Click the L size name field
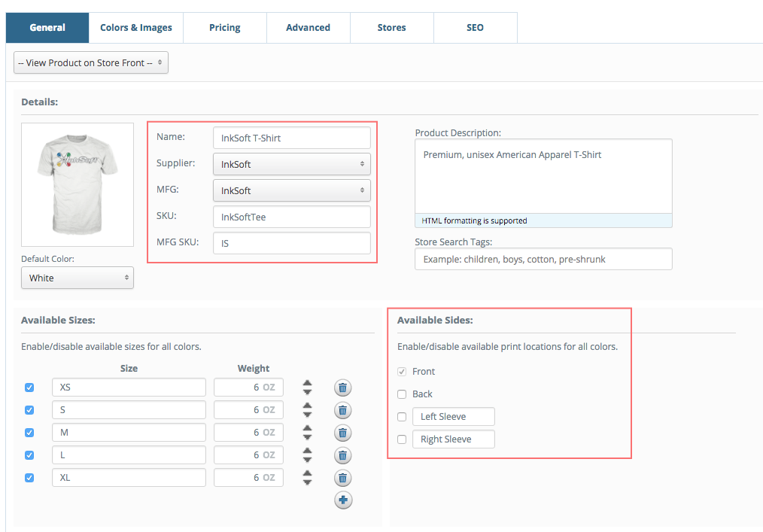The image size is (763, 532). tap(129, 455)
